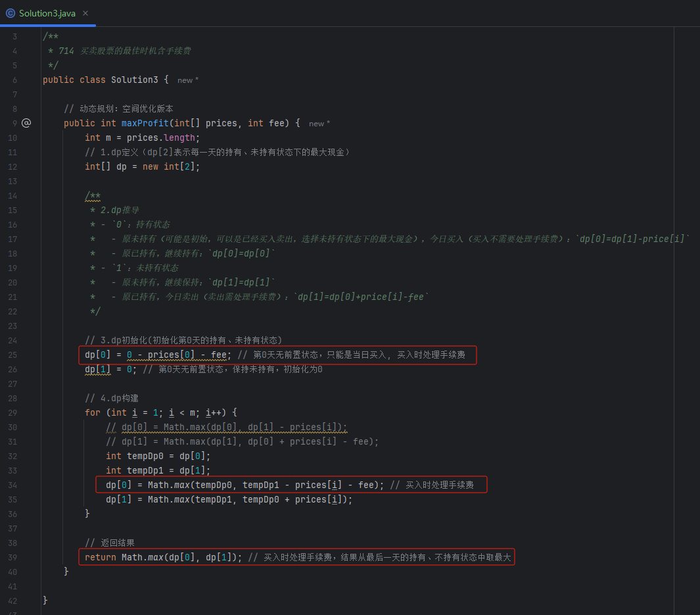The image size is (700, 615).
Task: Click the 'return' keyword on the last statement
Action: pos(101,557)
